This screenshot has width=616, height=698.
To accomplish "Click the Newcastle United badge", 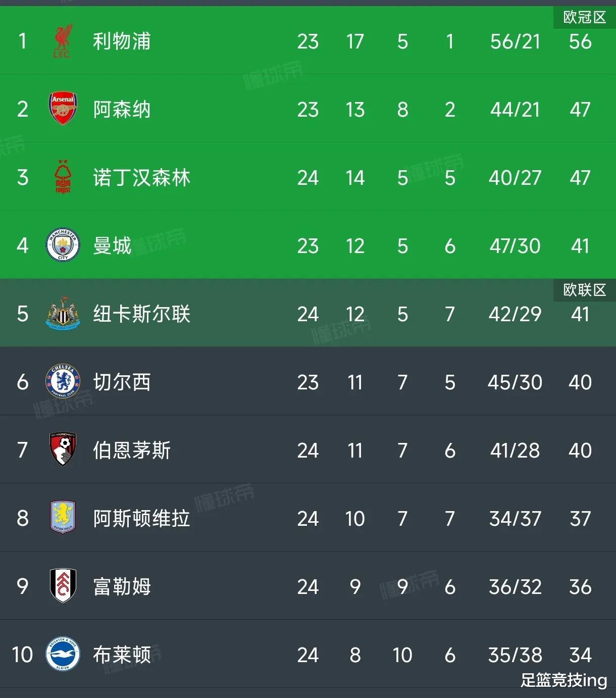I will pyautogui.click(x=63, y=314).
